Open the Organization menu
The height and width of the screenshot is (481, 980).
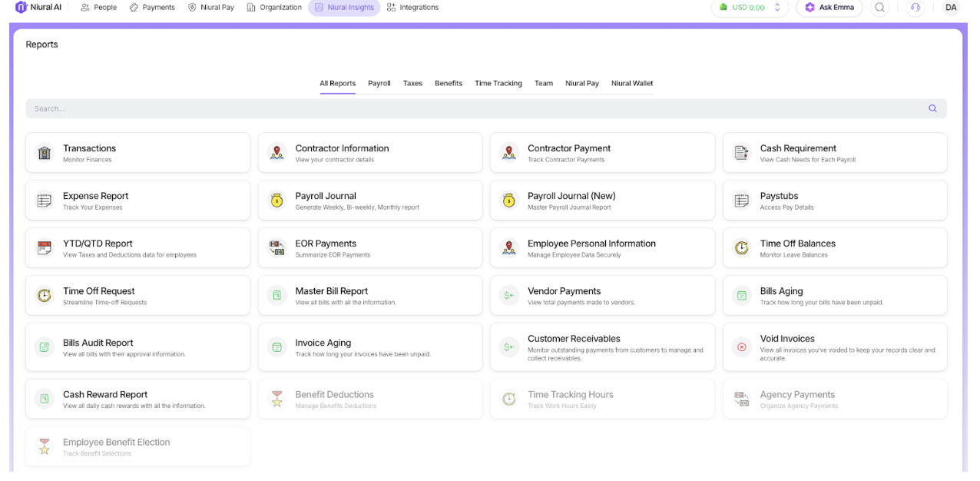(274, 7)
